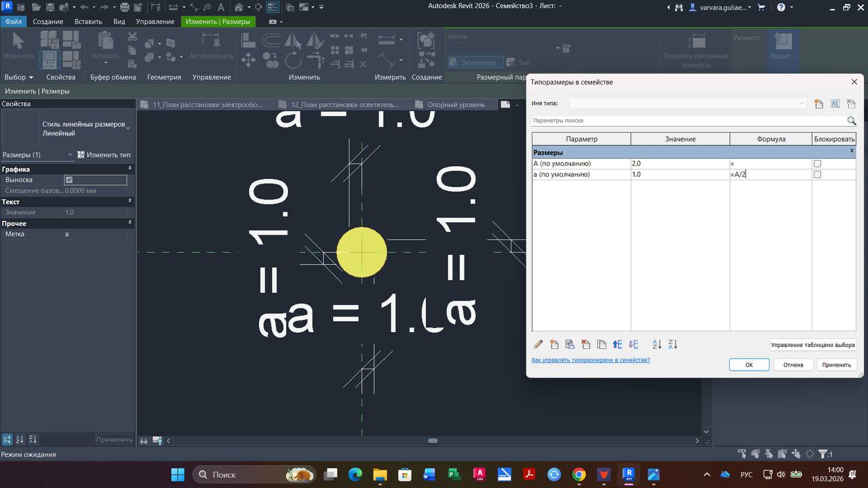The height and width of the screenshot is (488, 868).
Task: Move parameter up with blue arrow icon
Action: tap(617, 344)
